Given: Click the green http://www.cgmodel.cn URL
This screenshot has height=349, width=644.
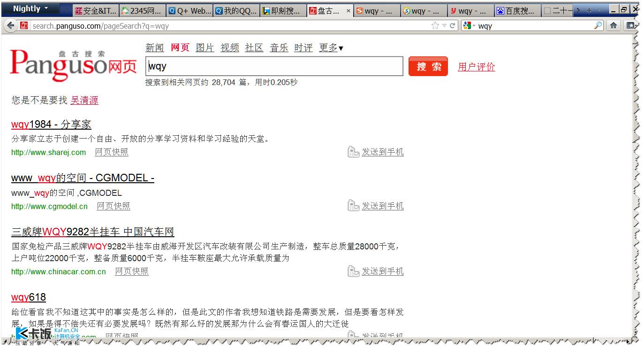Looking at the screenshot, I should (49, 206).
